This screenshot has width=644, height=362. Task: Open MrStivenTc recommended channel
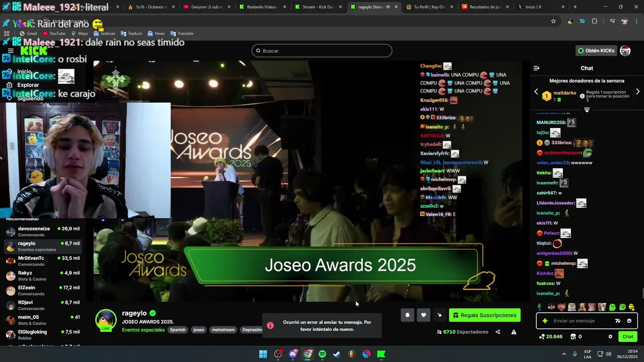click(43, 261)
